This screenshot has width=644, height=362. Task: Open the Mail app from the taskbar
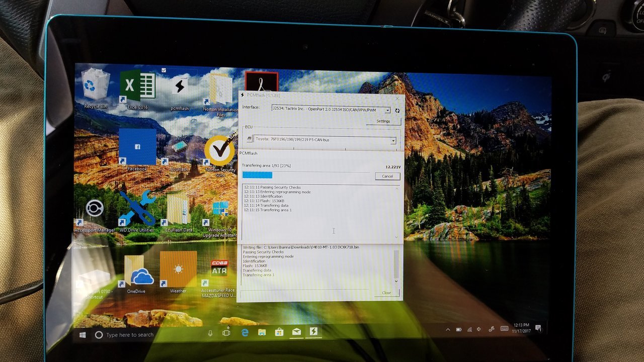click(x=297, y=332)
